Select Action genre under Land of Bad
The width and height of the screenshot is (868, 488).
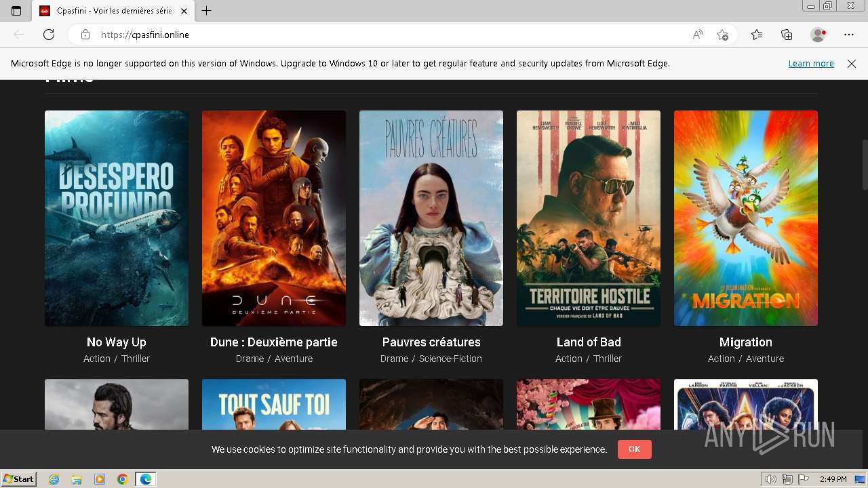pos(569,359)
